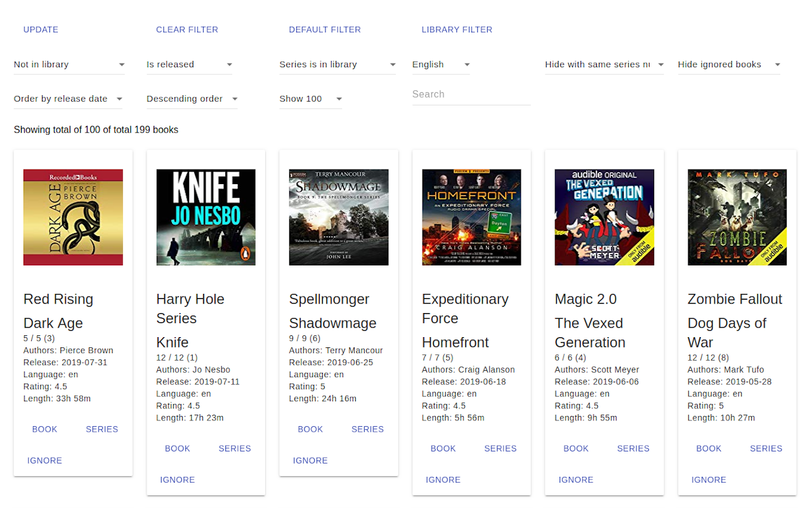This screenshot has height=508, width=812.
Task: Click the Dark Age cover thumbnail
Action: coord(73,217)
